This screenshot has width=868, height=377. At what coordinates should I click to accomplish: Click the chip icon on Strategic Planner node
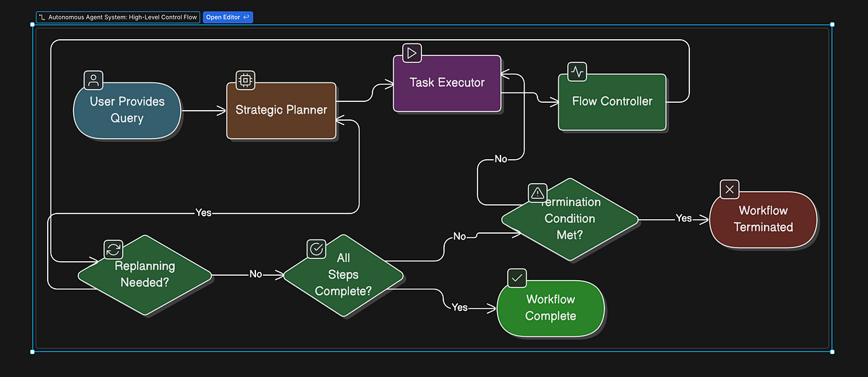tap(246, 80)
